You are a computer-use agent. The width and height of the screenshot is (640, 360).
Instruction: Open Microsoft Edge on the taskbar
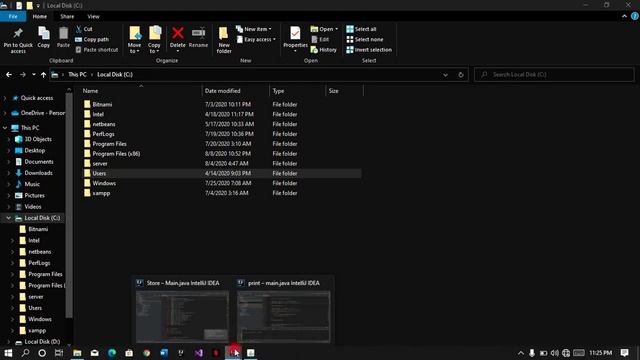pyautogui.click(x=112, y=353)
